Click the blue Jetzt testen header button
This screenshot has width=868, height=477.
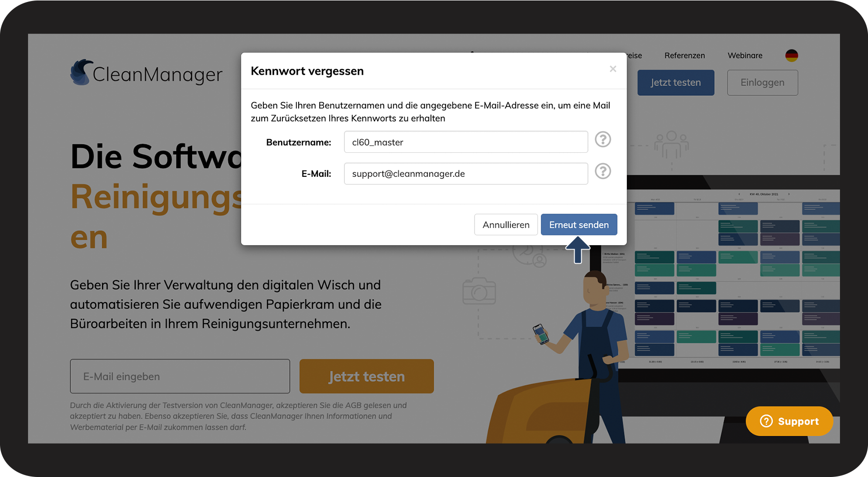click(x=676, y=83)
